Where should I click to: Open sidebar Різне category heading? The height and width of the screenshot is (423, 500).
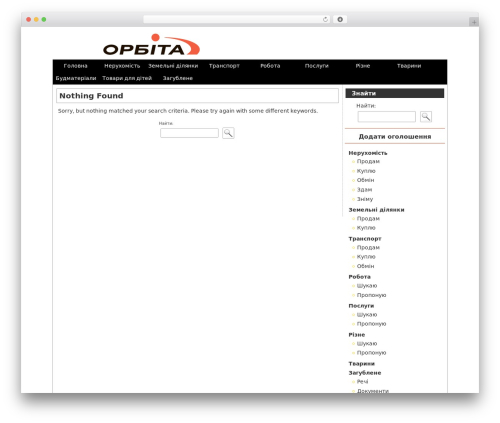pos(357,335)
